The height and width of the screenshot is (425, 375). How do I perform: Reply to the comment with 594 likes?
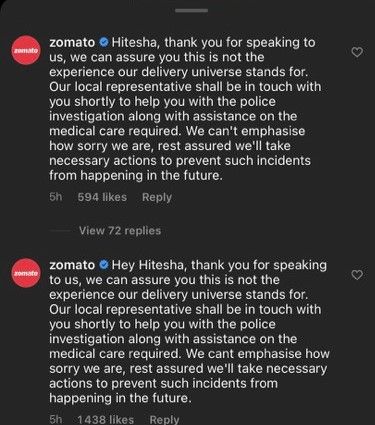point(157,197)
